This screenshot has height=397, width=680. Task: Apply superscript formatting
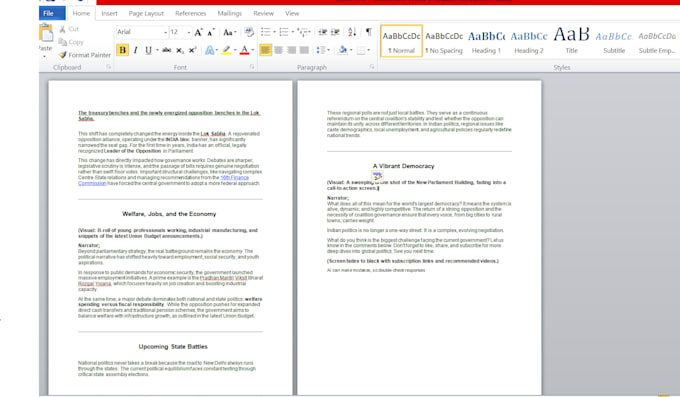(193, 50)
